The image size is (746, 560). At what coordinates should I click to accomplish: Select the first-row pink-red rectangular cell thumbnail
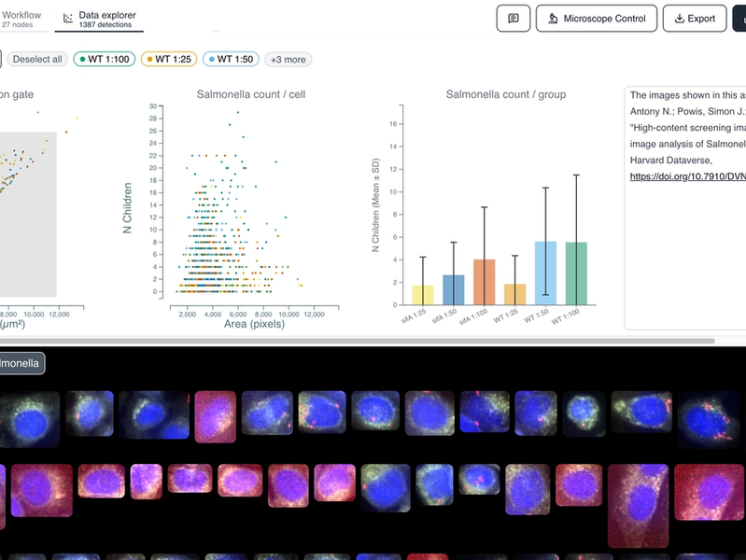[216, 417]
